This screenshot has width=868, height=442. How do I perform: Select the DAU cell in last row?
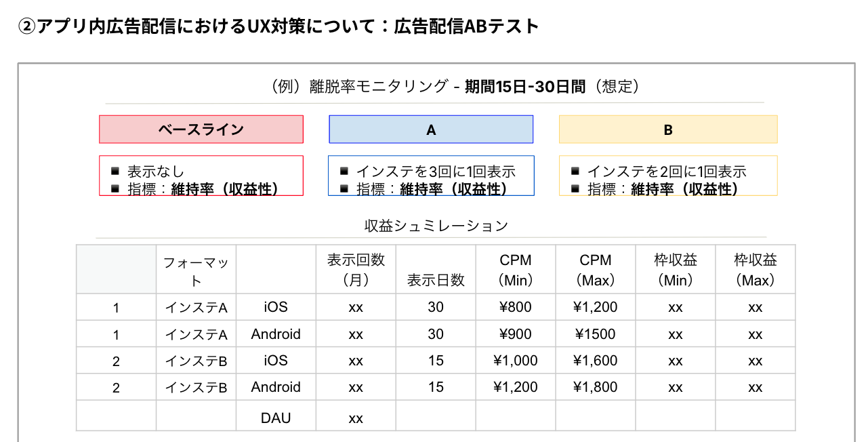click(x=276, y=418)
